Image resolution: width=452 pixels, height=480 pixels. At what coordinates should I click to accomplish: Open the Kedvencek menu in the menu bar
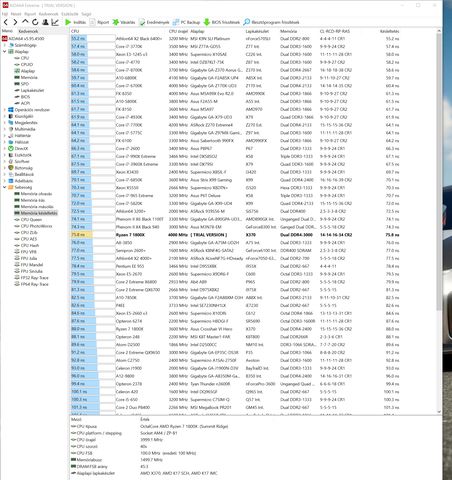click(x=49, y=14)
